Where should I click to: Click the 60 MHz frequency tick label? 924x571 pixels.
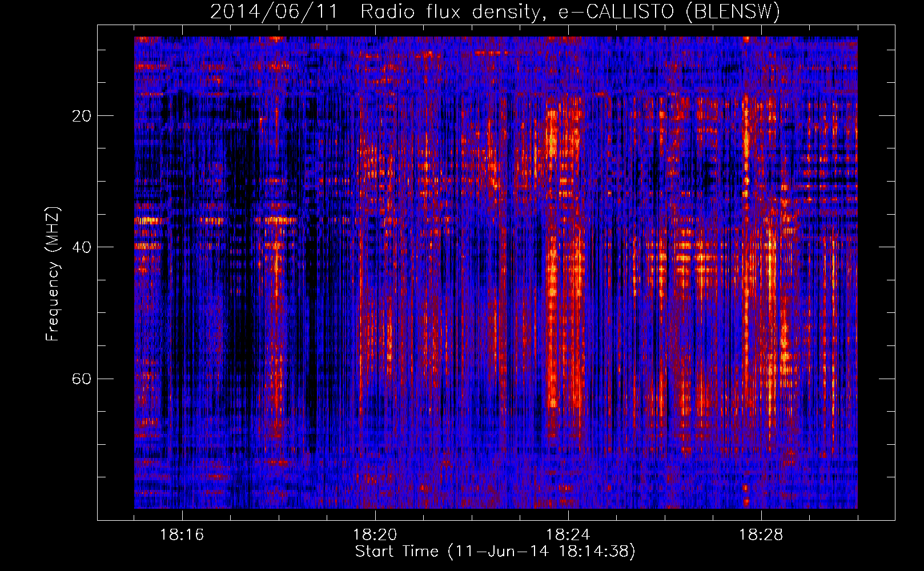click(x=82, y=379)
